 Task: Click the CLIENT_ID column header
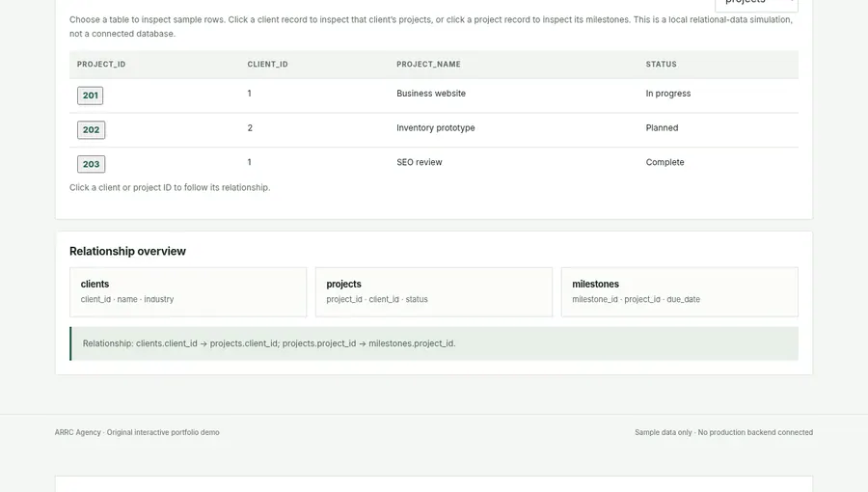267,65
